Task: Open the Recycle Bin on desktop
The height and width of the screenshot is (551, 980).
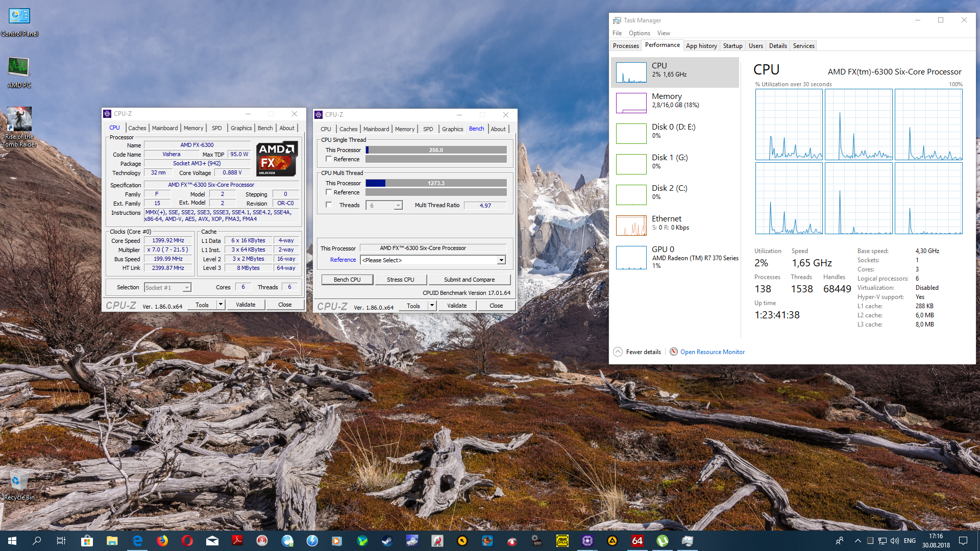Action: tap(19, 484)
